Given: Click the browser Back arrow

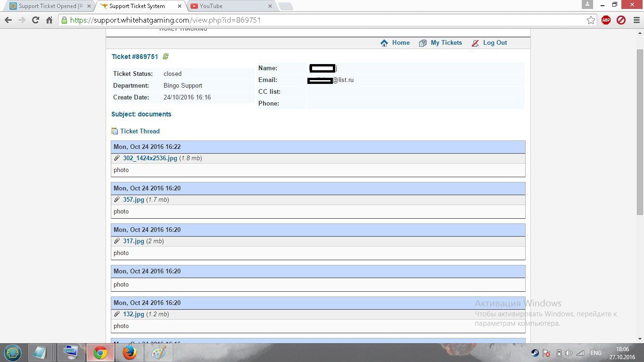Looking at the screenshot, I should pos(8,20).
